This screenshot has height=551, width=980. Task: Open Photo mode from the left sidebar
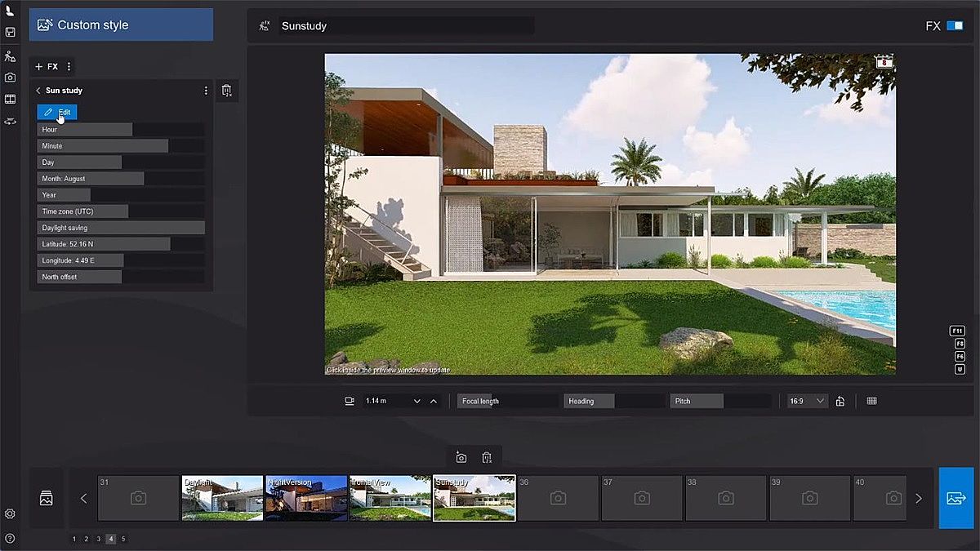10,78
